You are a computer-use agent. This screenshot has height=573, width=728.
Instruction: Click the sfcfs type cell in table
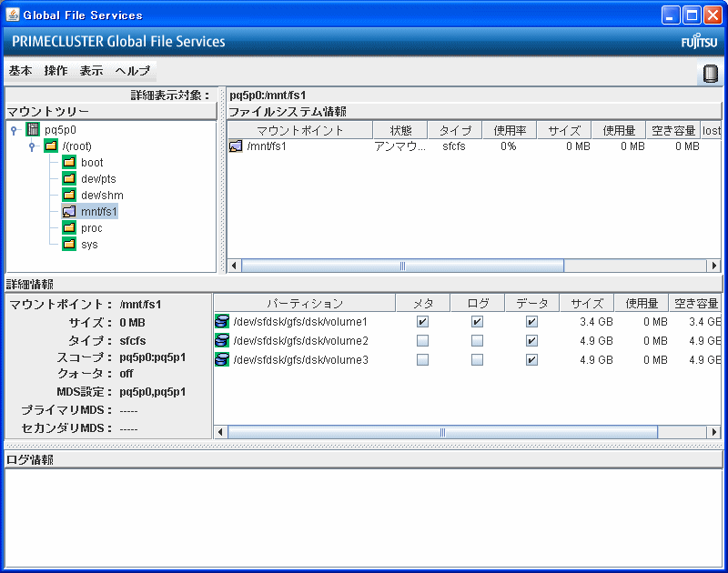pos(453,146)
